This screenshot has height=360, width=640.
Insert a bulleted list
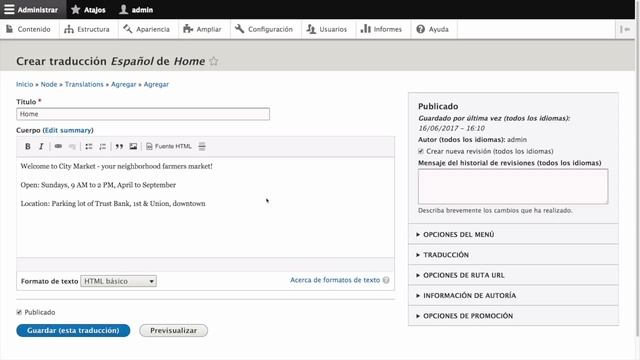[x=89, y=147]
